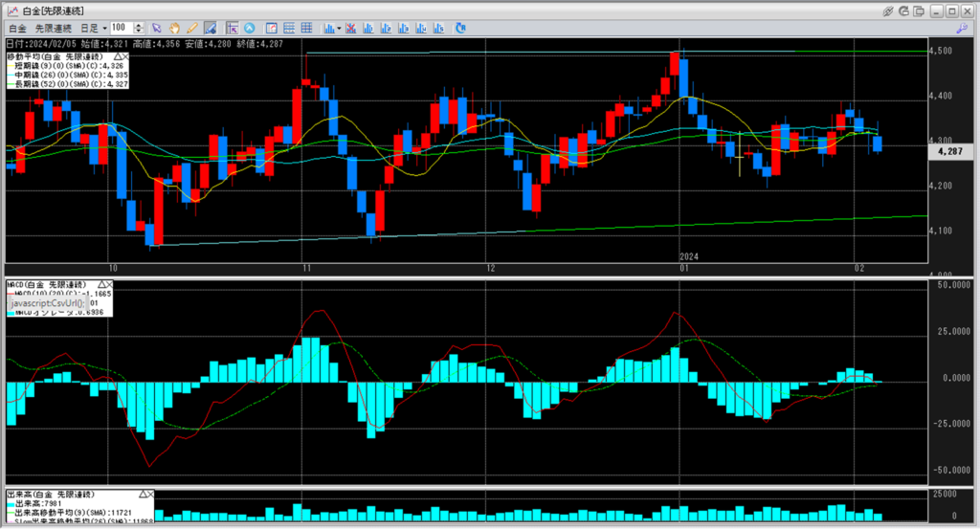Open the indicator chart dropdown arrow
Viewport: 980px width, 529px height.
(338, 29)
